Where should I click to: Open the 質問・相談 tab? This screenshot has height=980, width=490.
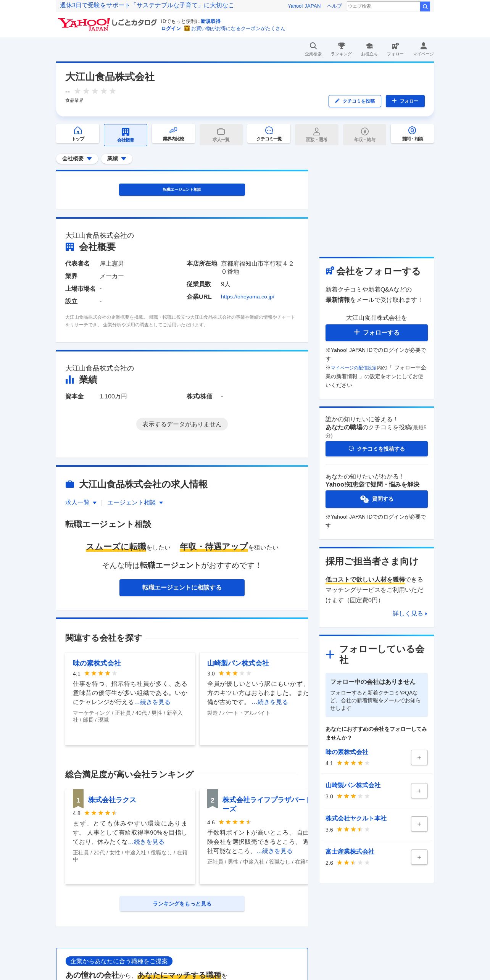point(412,134)
